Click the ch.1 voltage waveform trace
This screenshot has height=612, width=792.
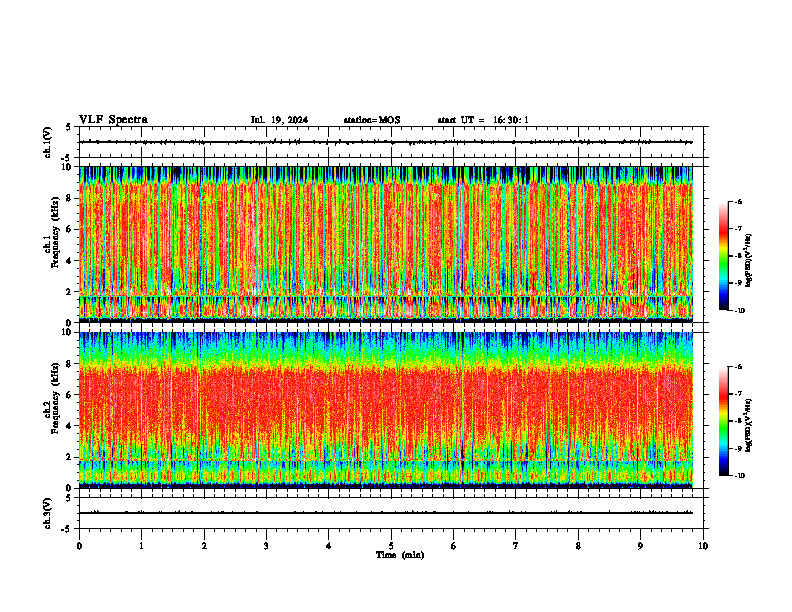click(386, 142)
